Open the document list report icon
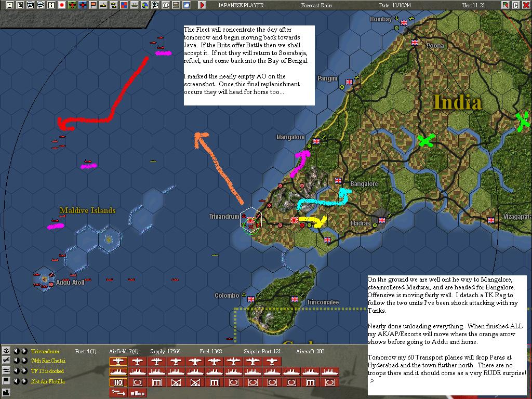 point(20,5)
